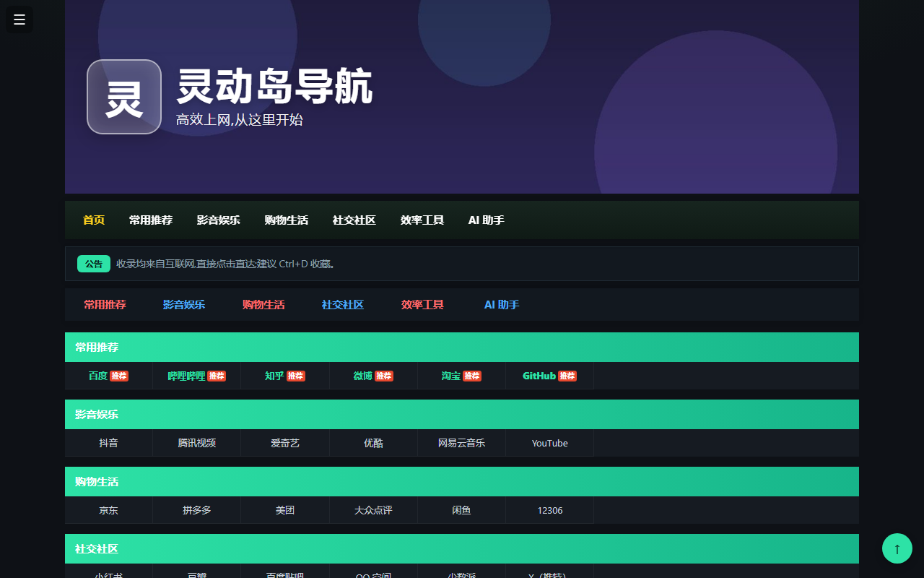Click the green 公告 badge
The image size is (924, 578).
coord(94,264)
